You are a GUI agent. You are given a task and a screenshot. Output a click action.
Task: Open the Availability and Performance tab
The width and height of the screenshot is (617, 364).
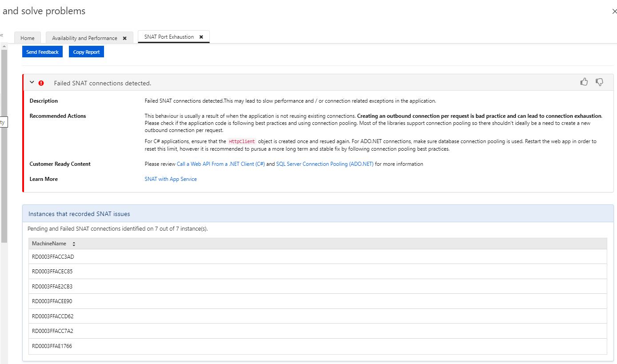84,38
